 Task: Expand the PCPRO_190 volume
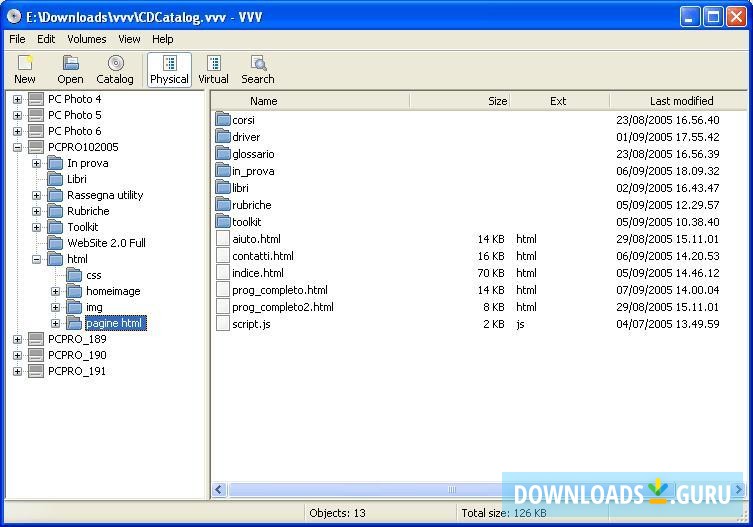pos(17,355)
